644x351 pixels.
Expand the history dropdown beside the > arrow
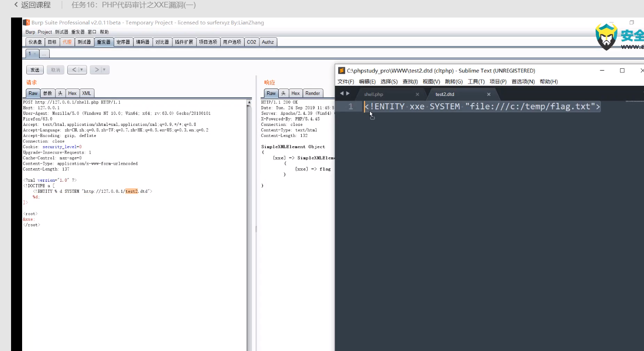click(105, 70)
